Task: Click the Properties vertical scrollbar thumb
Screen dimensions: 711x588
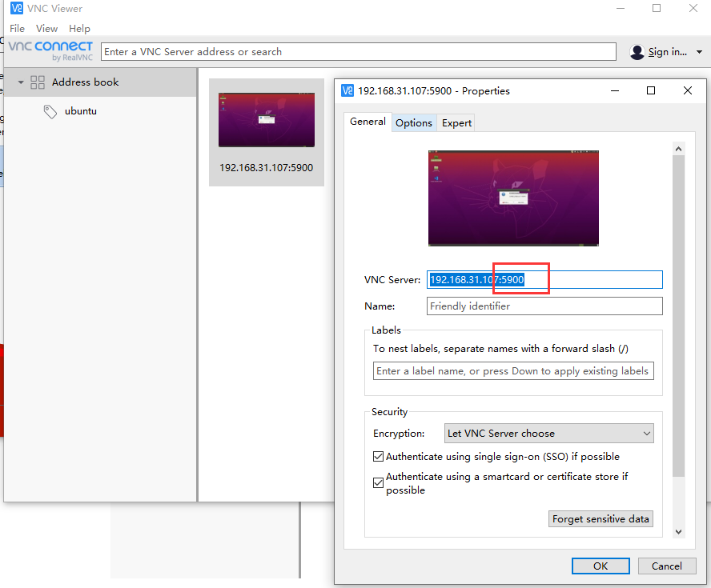Action: [x=678, y=316]
